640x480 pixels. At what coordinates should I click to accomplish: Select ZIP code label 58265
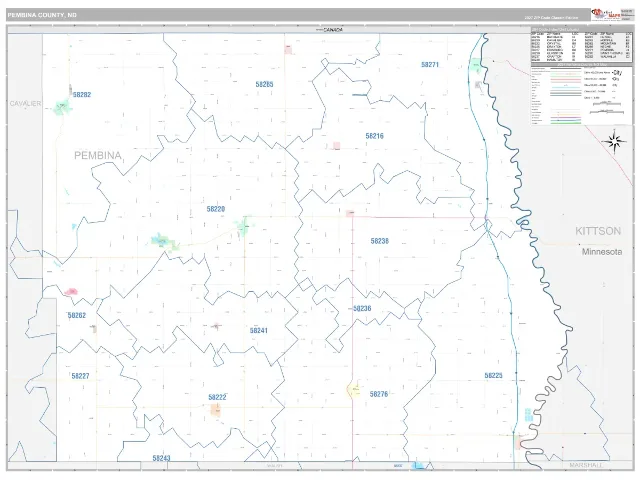click(264, 84)
